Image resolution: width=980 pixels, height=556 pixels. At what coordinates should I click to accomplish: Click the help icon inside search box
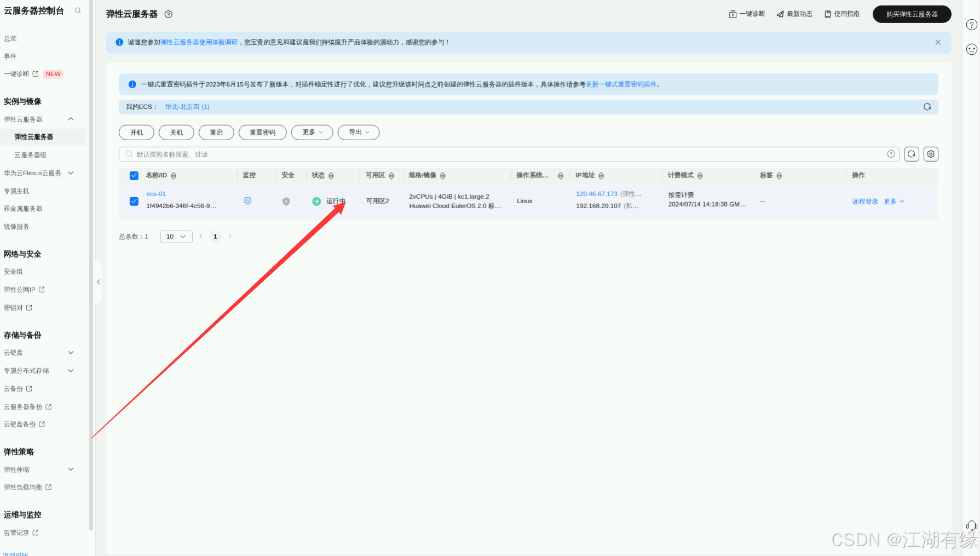[891, 154]
